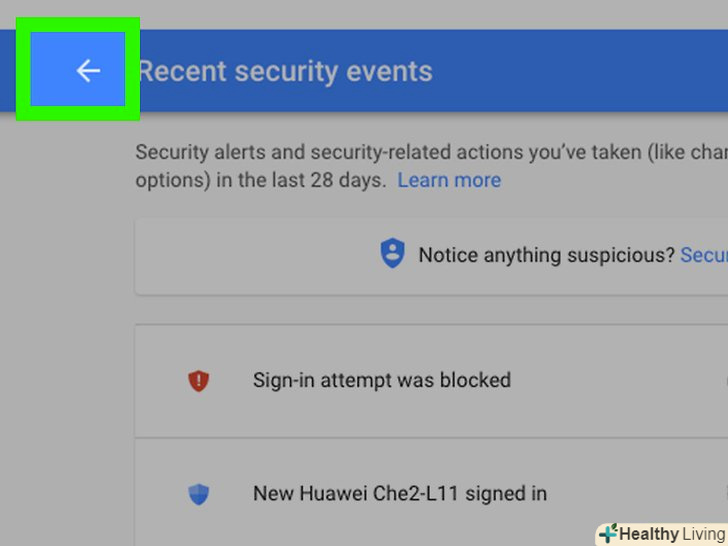
Task: Open the "Learn more" link
Action: pos(449,181)
